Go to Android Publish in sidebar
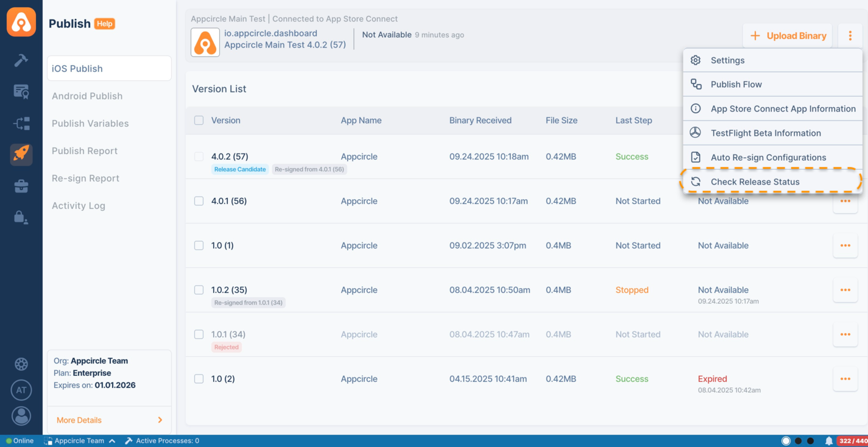 pos(87,96)
